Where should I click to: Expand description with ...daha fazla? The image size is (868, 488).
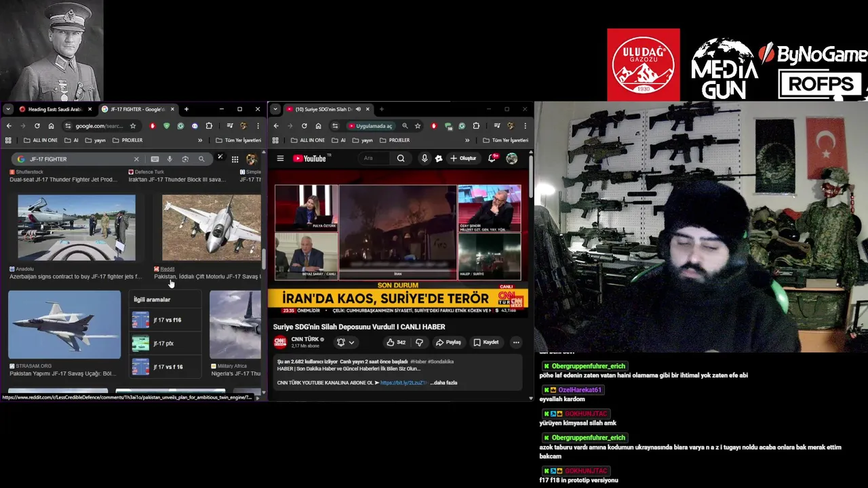[443, 383]
